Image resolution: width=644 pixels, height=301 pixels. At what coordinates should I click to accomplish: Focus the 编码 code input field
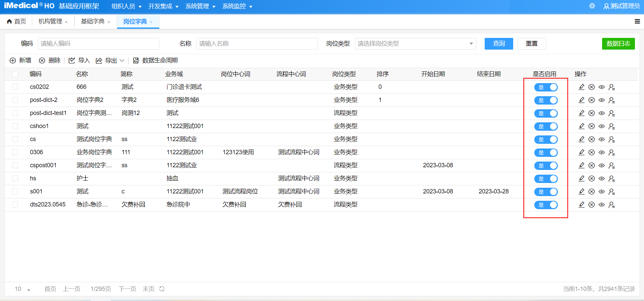tap(99, 44)
